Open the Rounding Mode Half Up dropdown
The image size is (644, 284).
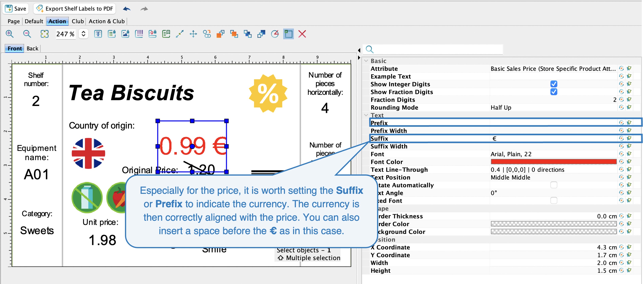click(x=553, y=107)
